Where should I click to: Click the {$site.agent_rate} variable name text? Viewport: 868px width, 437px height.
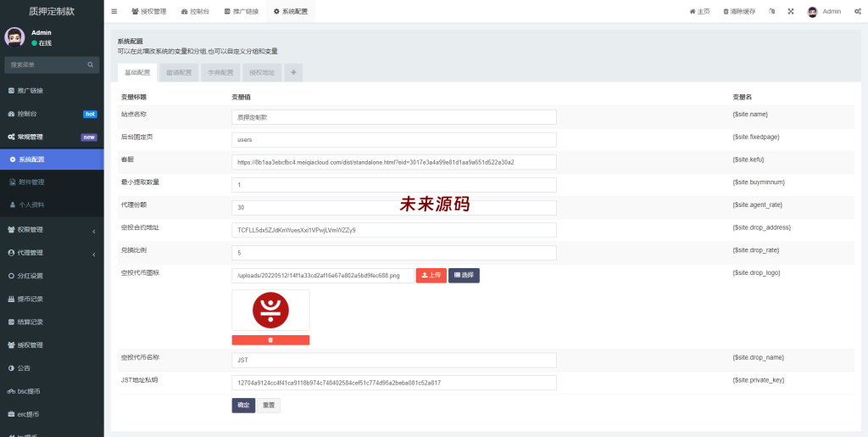[757, 205]
